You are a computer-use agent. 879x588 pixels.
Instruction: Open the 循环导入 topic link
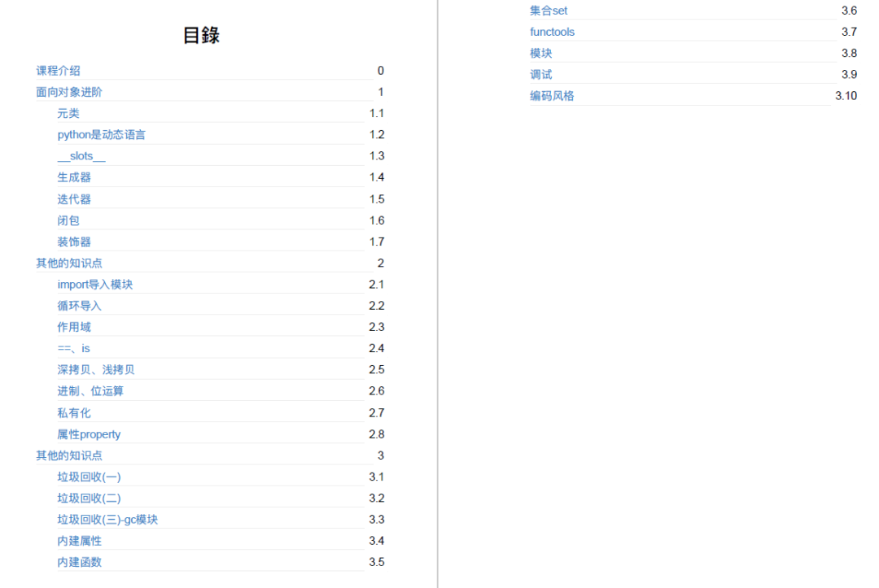[x=80, y=305]
